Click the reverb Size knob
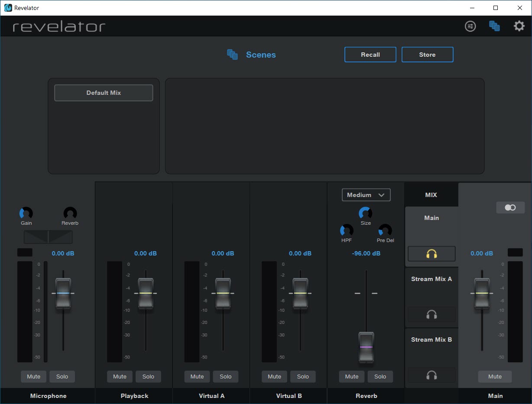Image resolution: width=532 pixels, height=404 pixels. coord(366,213)
